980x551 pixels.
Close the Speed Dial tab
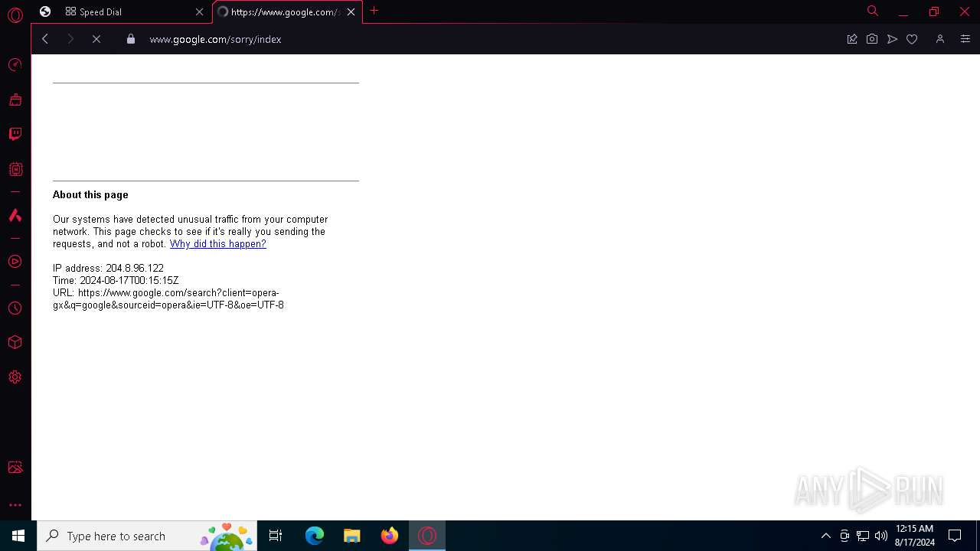[200, 11]
